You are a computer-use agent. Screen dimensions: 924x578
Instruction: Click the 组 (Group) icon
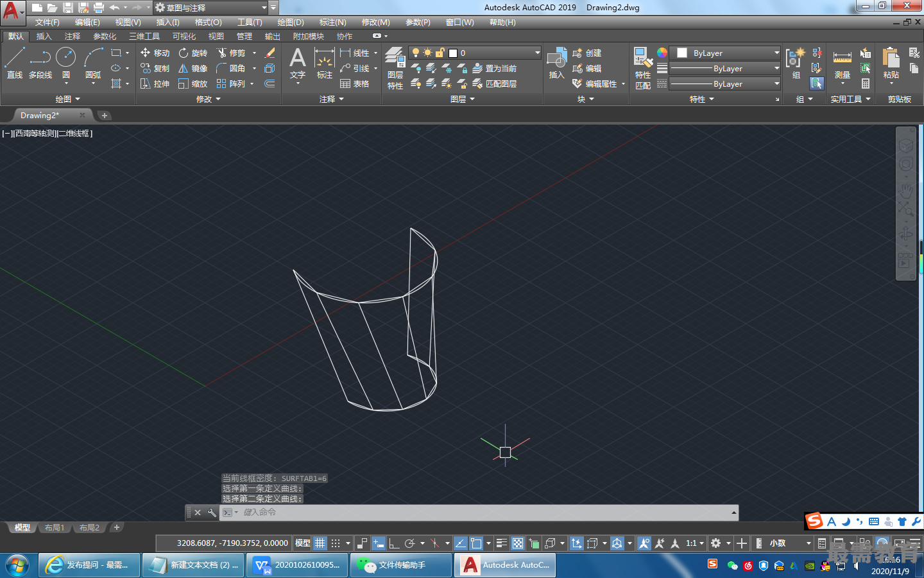click(x=796, y=63)
